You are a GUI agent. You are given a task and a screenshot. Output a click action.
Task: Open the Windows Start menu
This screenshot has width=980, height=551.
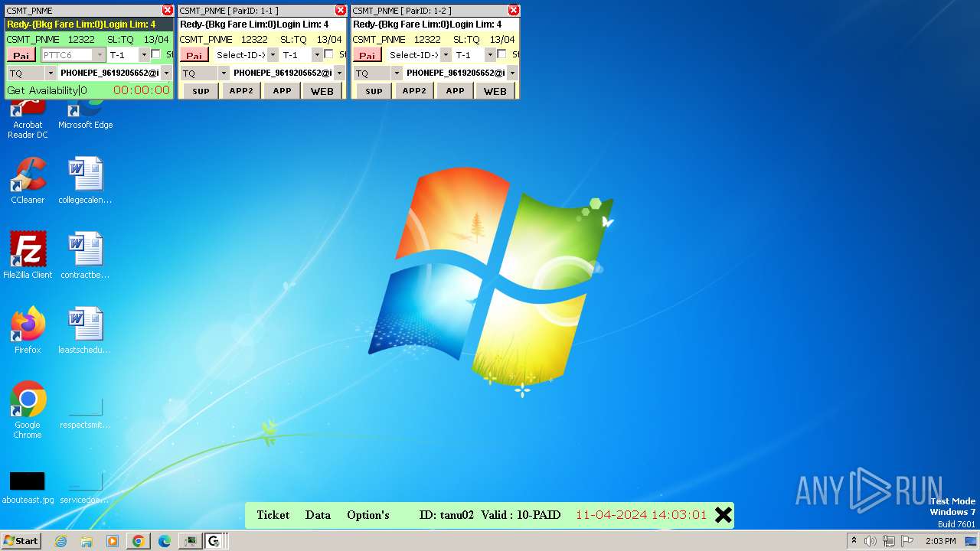click(21, 541)
